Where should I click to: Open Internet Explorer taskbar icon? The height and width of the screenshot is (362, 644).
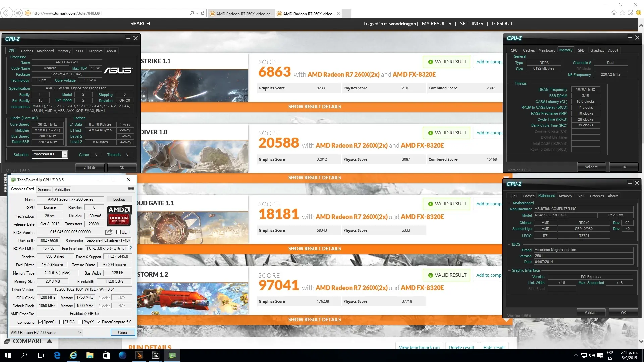tap(73, 355)
